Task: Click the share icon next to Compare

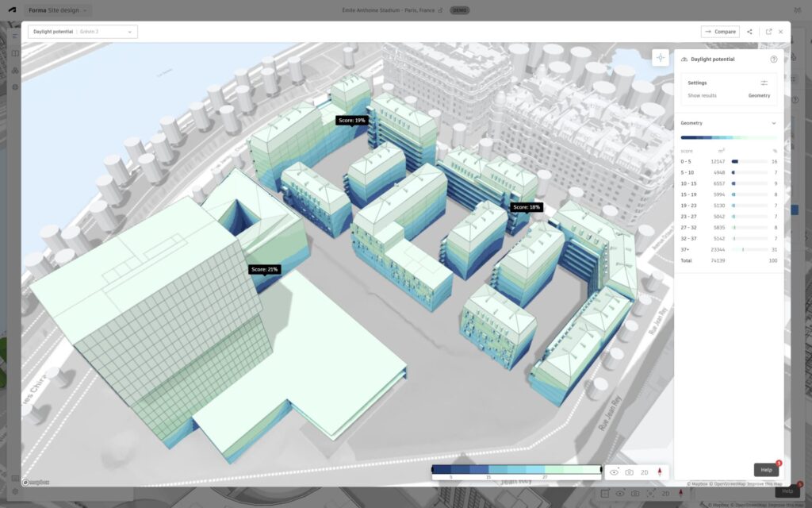Action: [749, 32]
